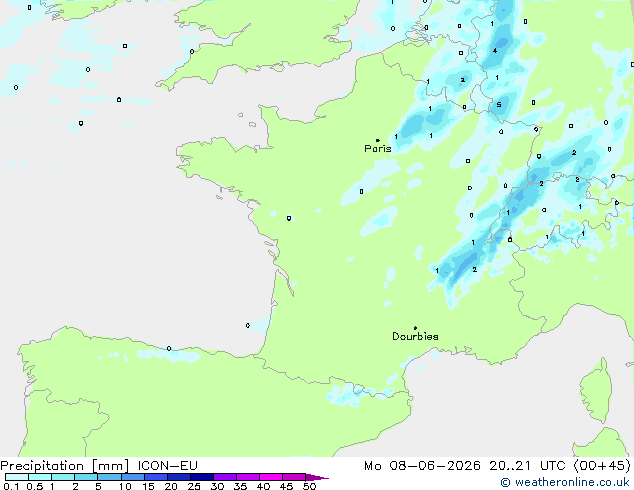
Task: Select the black dot marking Dourbies
Action: [x=415, y=328]
